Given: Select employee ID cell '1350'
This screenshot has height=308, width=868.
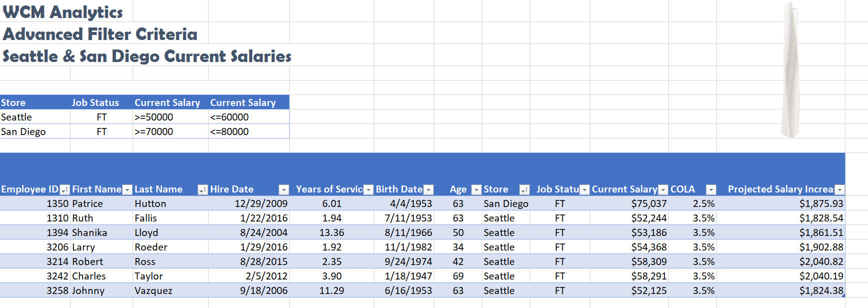Looking at the screenshot, I should (35, 203).
